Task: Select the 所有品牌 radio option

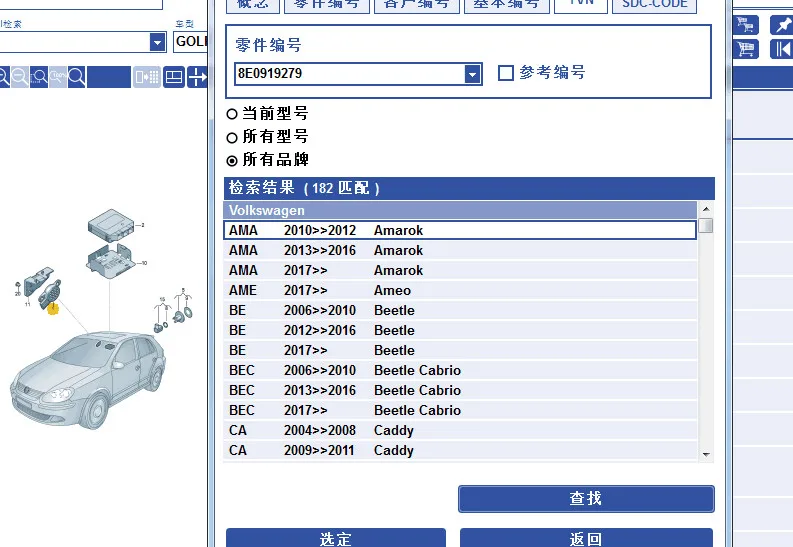Action: pyautogui.click(x=232, y=161)
